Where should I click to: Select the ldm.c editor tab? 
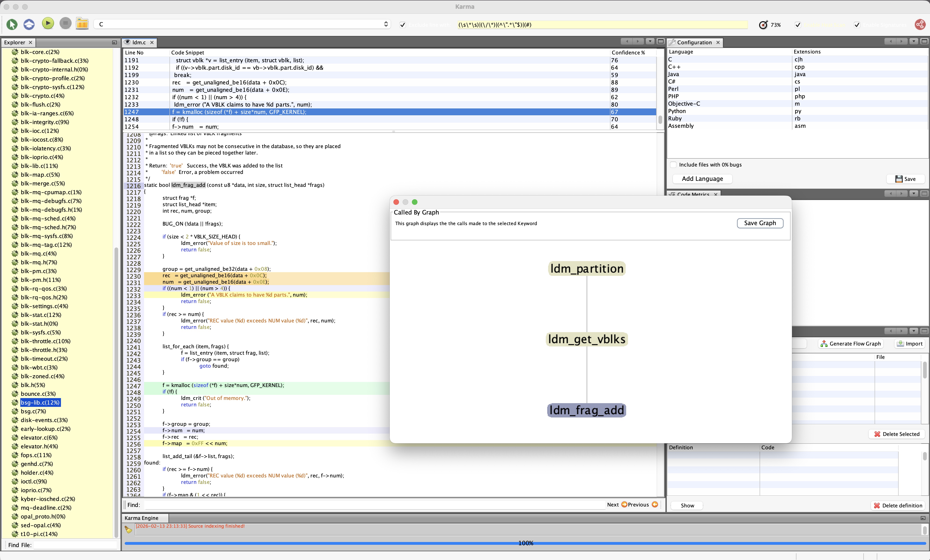point(139,43)
